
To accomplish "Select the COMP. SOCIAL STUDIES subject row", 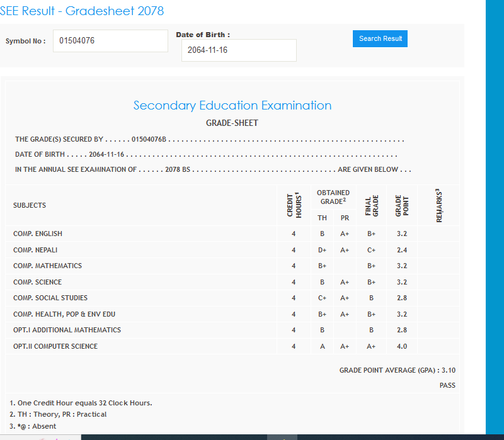I will (x=50, y=298).
